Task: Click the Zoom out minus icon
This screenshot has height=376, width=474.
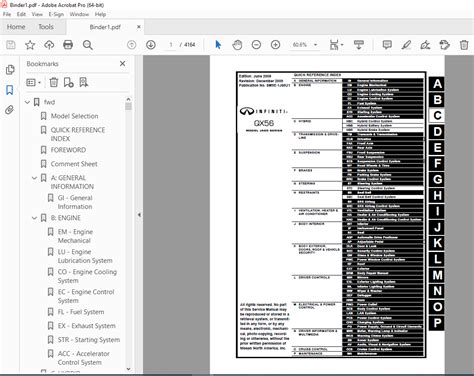Action: pyautogui.click(x=256, y=45)
